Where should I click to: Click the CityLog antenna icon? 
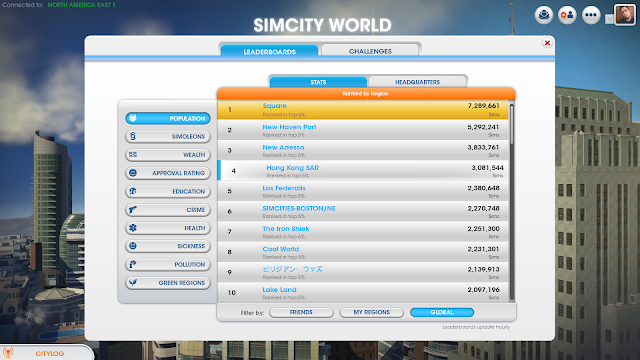coord(8,353)
